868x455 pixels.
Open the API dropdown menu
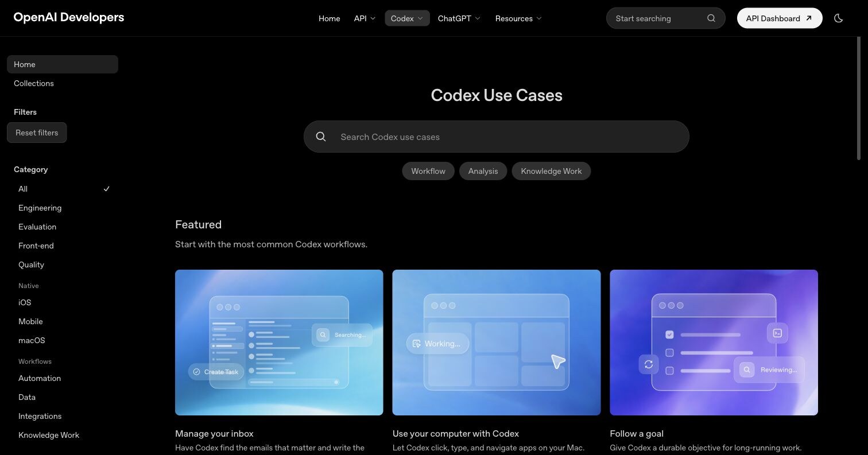pyautogui.click(x=365, y=18)
